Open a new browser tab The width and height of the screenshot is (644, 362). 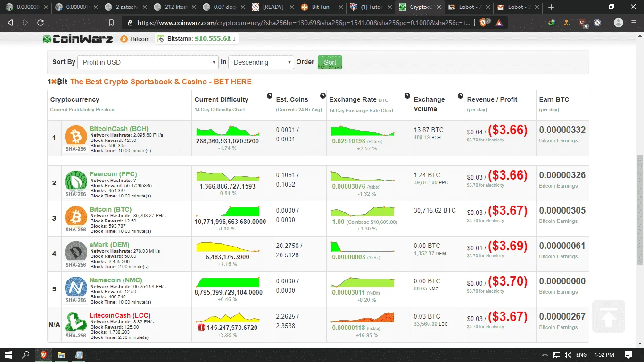pyautogui.click(x=551, y=7)
